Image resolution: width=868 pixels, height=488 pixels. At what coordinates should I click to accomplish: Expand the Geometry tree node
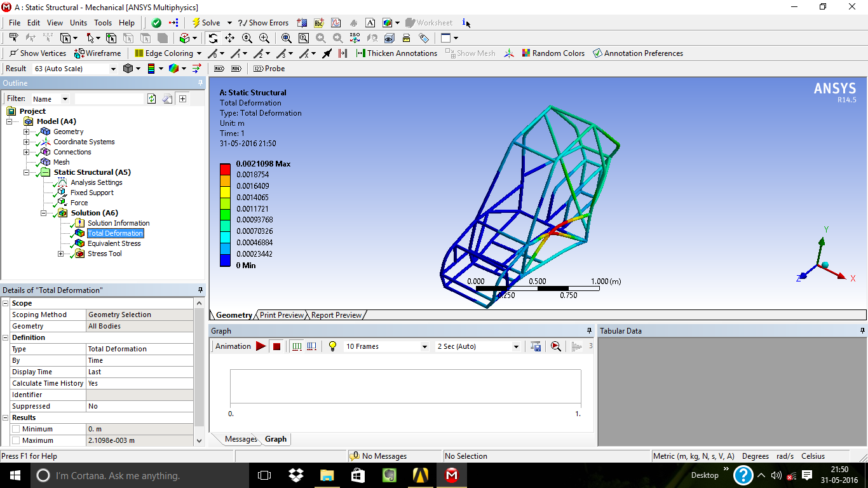pos(26,132)
